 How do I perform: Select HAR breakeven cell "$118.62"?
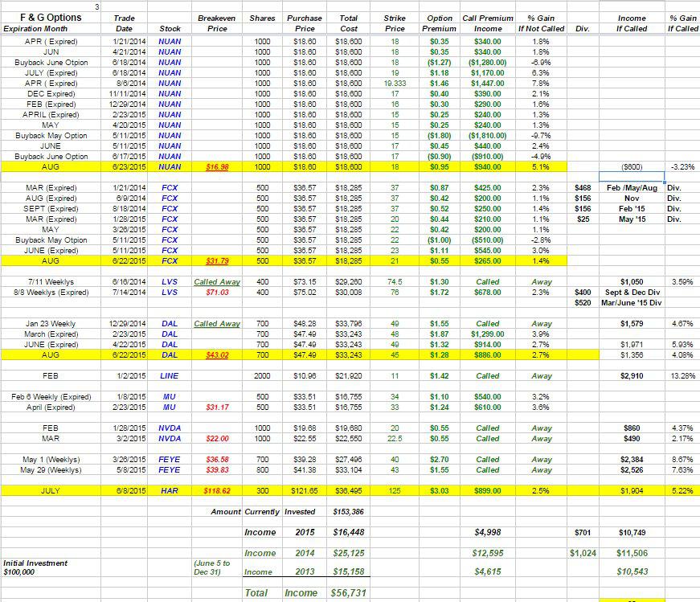click(217, 491)
